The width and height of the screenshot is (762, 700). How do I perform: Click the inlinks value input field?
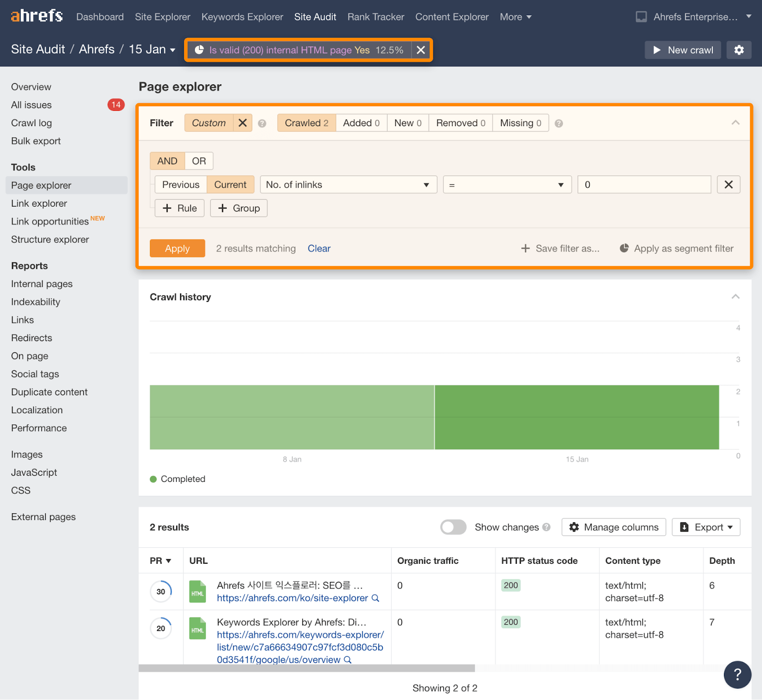click(644, 185)
